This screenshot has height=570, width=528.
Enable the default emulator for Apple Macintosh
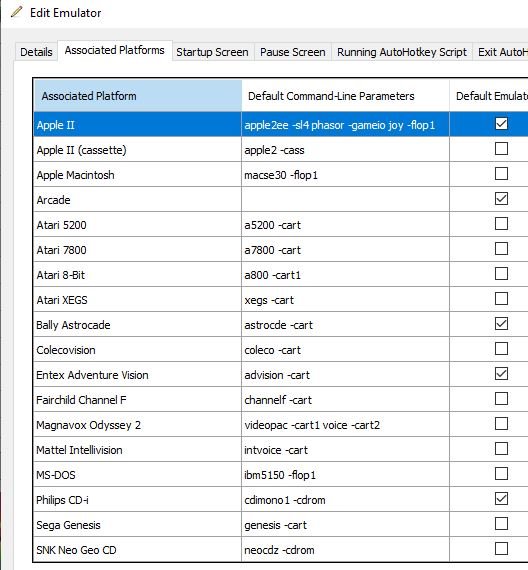point(501,174)
